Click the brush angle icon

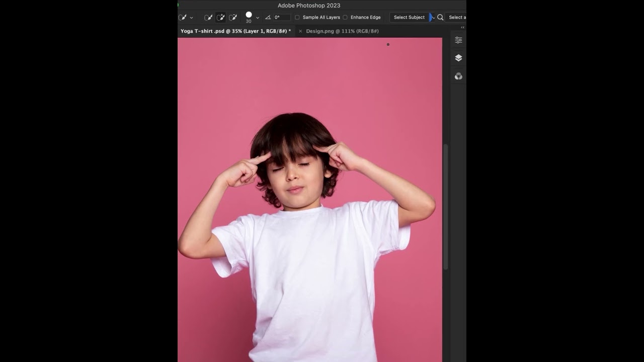click(x=268, y=17)
